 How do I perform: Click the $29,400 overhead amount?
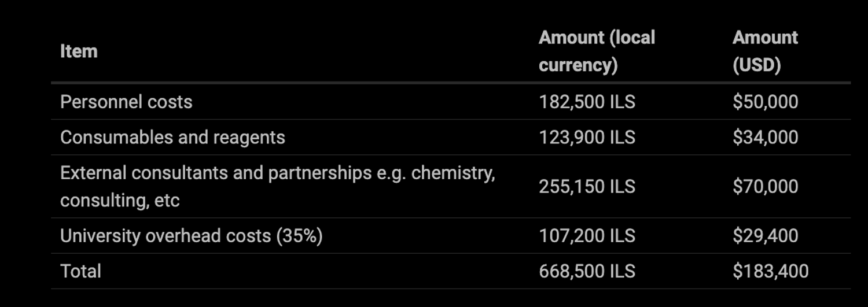click(x=765, y=236)
